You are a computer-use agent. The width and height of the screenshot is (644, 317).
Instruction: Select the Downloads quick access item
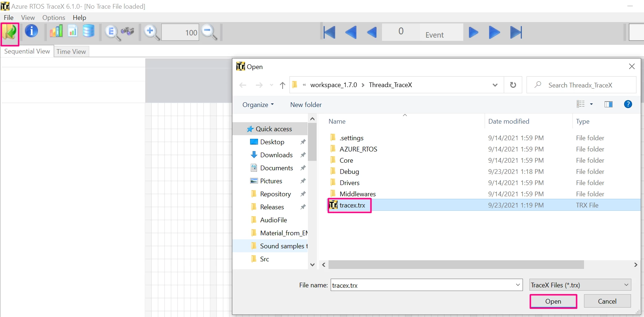click(276, 155)
